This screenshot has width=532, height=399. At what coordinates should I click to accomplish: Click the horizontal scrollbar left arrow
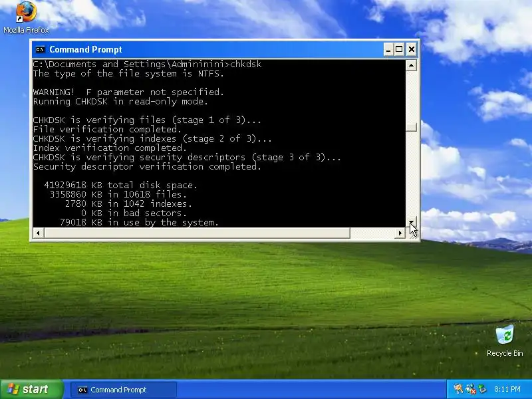38,233
